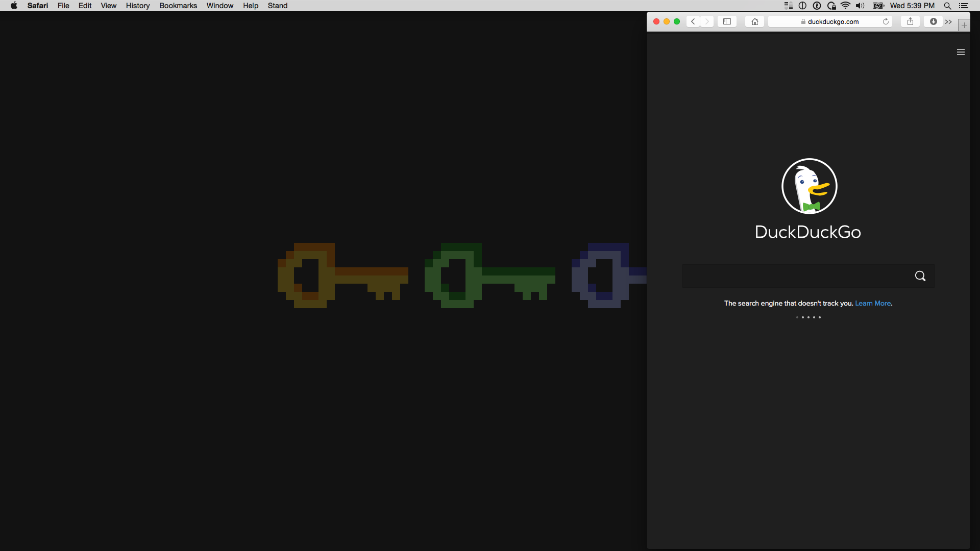Click the VPN lock menu bar icon
980x551 pixels.
[831, 6]
